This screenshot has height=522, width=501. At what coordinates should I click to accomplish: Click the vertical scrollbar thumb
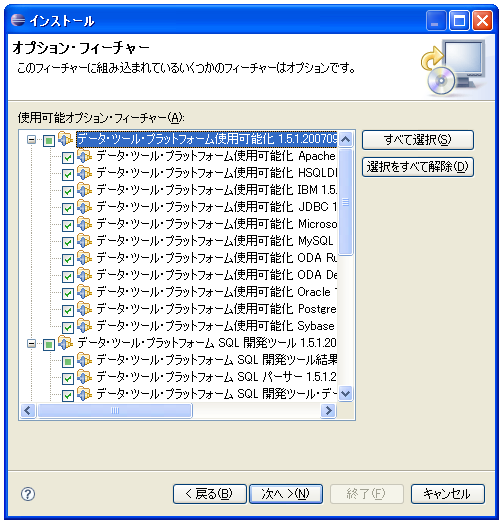pyautogui.click(x=346, y=202)
